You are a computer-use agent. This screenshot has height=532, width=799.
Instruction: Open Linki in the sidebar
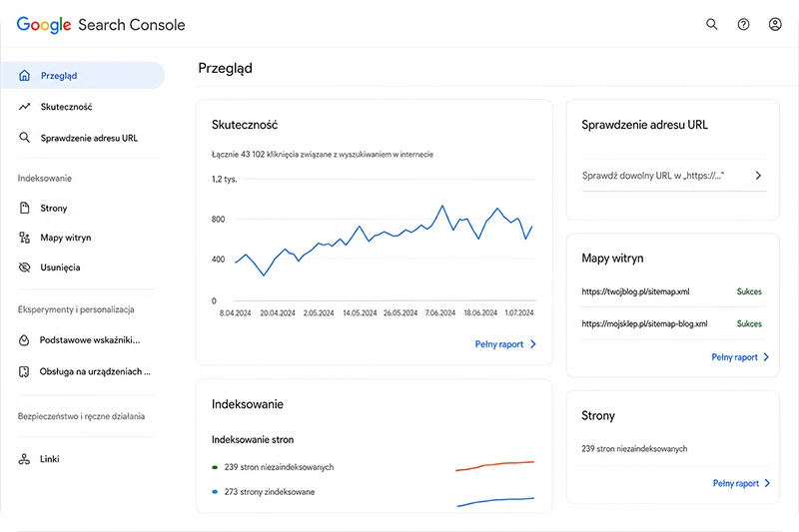point(49,459)
